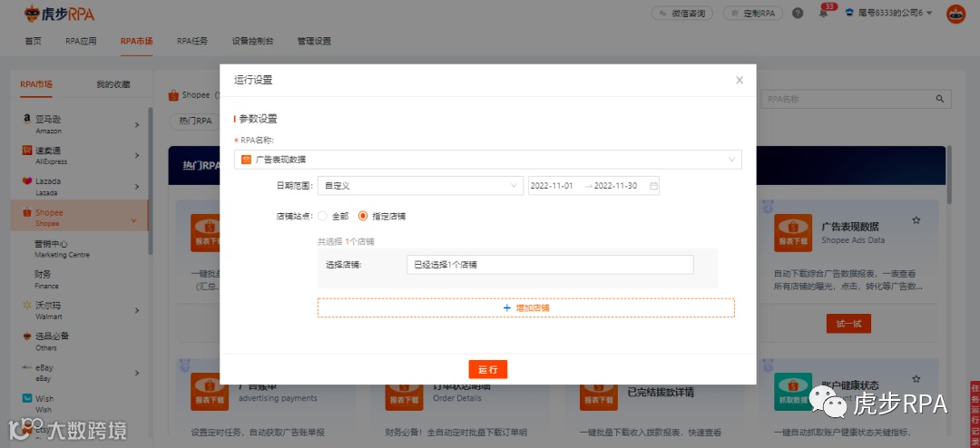Open the 设备控制台 tab
This screenshot has height=448, width=980.
tap(252, 41)
